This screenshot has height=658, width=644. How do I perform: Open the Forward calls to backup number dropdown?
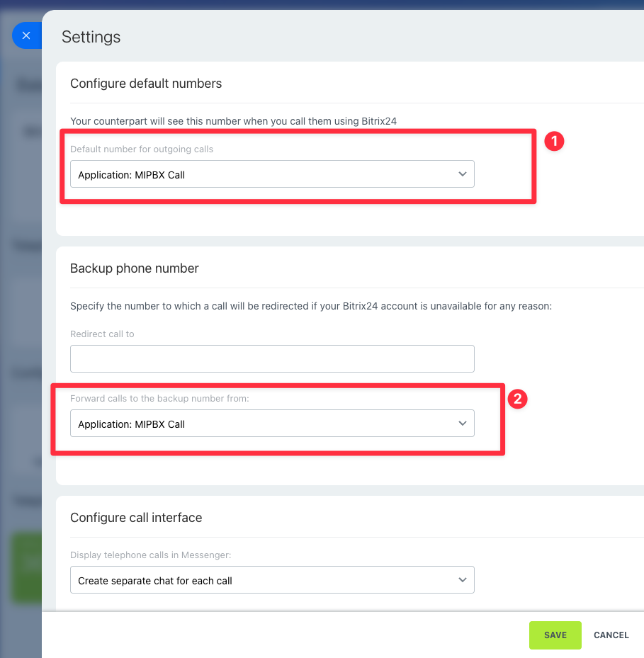point(272,424)
